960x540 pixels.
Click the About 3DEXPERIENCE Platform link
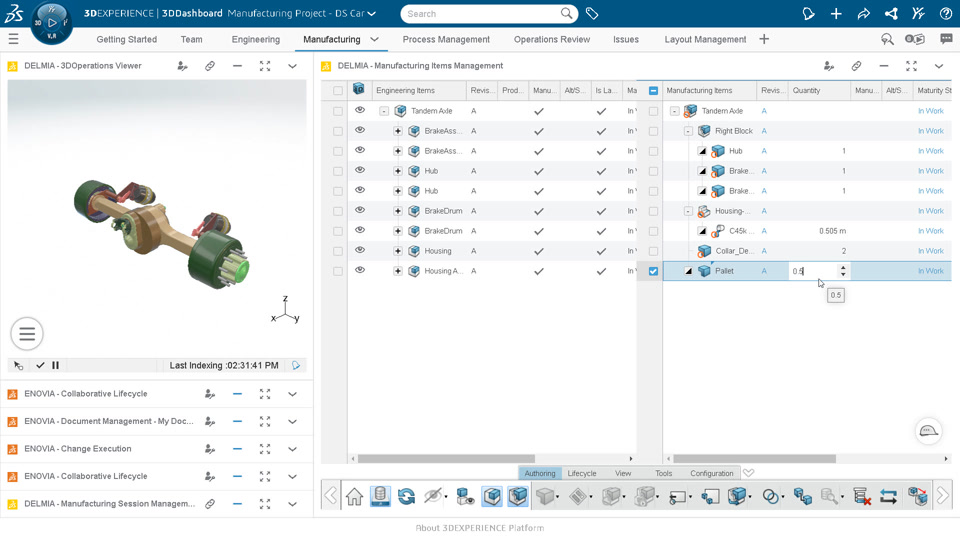coord(479,528)
